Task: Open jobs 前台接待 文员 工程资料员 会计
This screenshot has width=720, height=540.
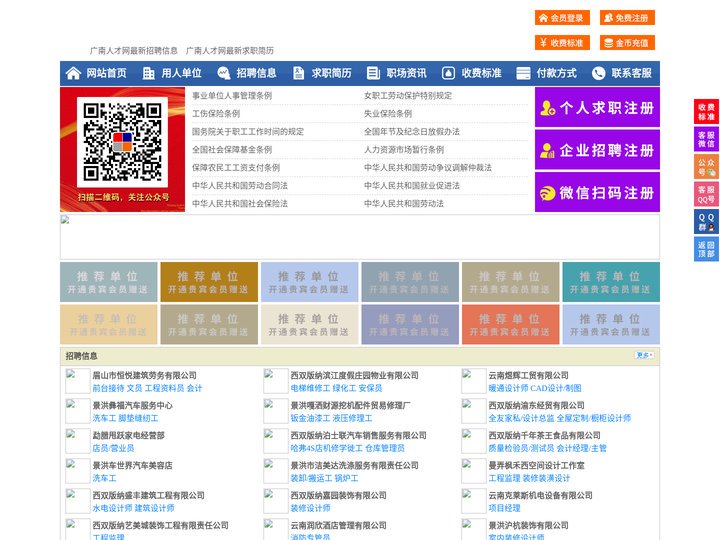Action: 147,388
